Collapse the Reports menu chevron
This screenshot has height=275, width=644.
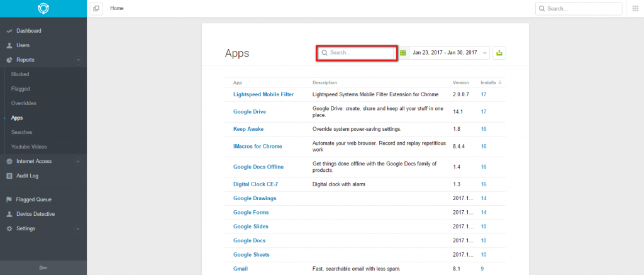coord(78,60)
